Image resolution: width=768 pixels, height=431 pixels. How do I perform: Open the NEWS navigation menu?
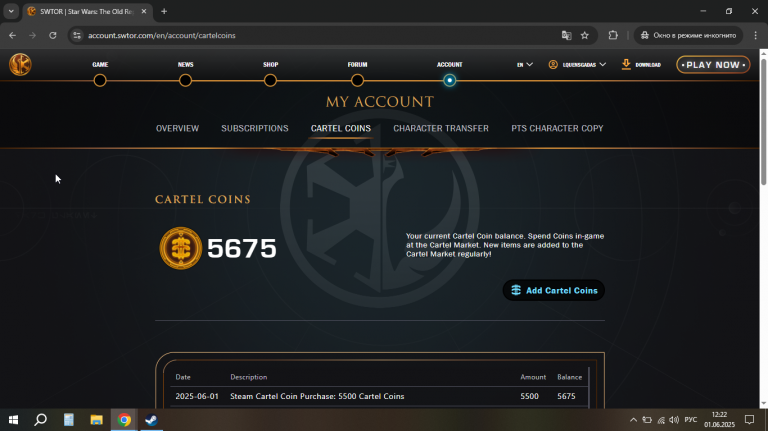click(185, 65)
